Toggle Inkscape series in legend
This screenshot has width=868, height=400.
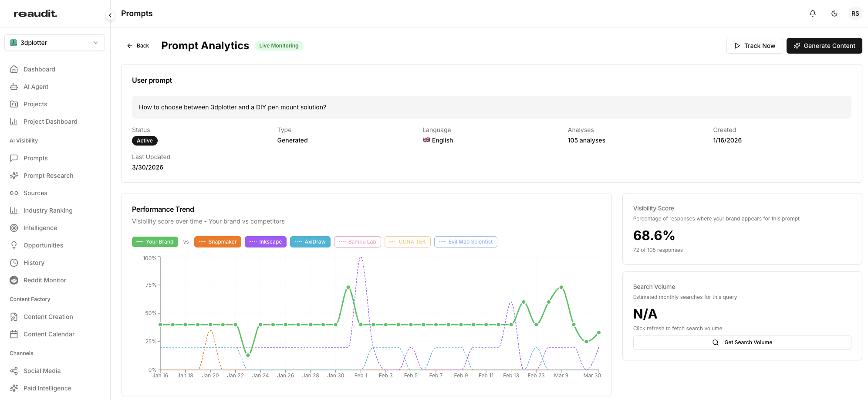tap(265, 242)
